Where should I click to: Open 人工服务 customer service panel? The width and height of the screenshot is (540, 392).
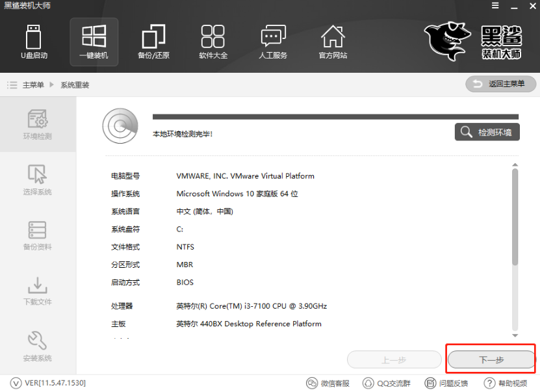click(x=273, y=40)
